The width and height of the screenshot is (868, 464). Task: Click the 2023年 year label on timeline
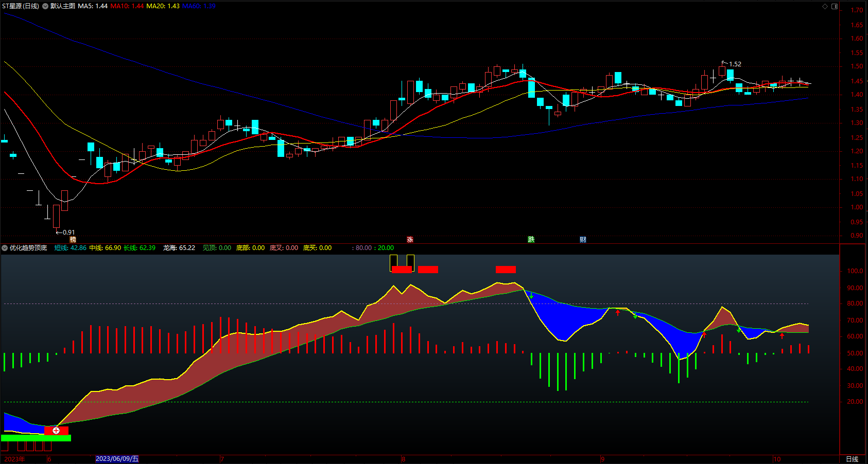(14, 459)
